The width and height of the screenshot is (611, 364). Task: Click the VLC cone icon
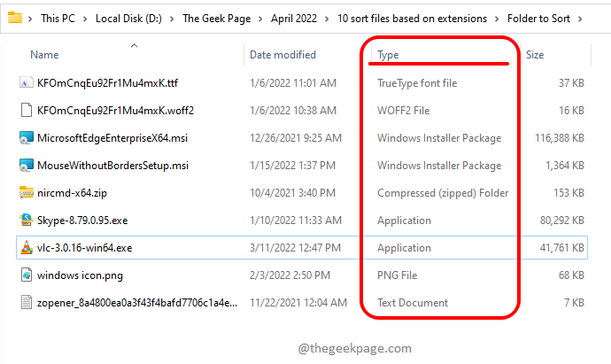(26, 248)
